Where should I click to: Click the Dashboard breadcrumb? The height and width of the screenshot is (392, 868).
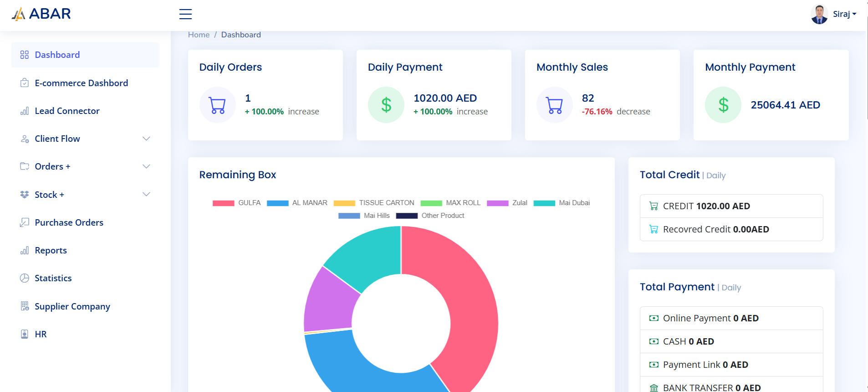click(241, 35)
